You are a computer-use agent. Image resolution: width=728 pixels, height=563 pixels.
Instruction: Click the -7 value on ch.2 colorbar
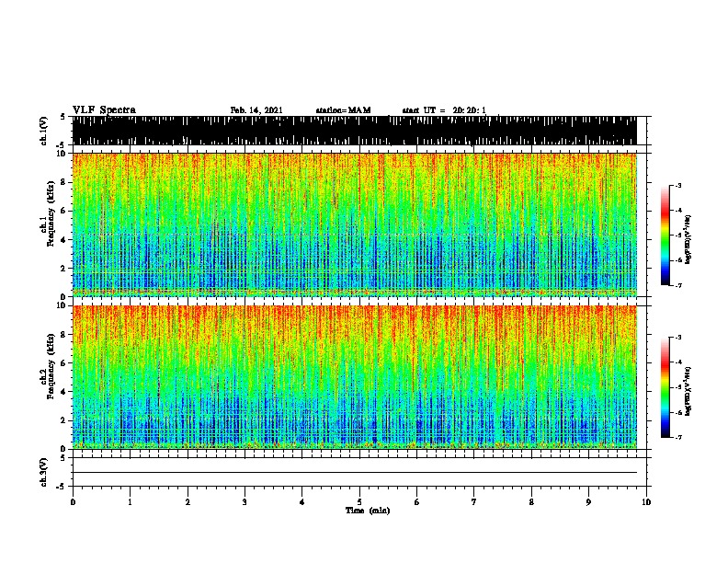(x=677, y=437)
